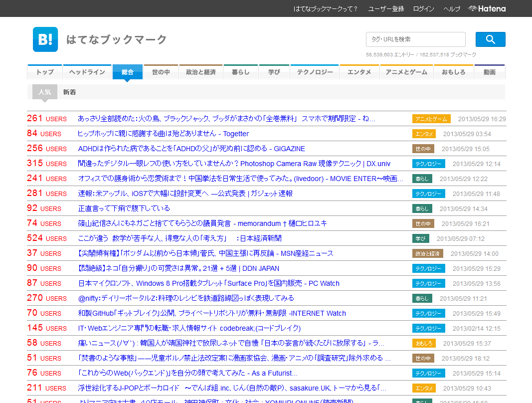Viewport: 532px width, 403px height.
Task: Switch to the エンタメ tab
Action: coord(359,72)
